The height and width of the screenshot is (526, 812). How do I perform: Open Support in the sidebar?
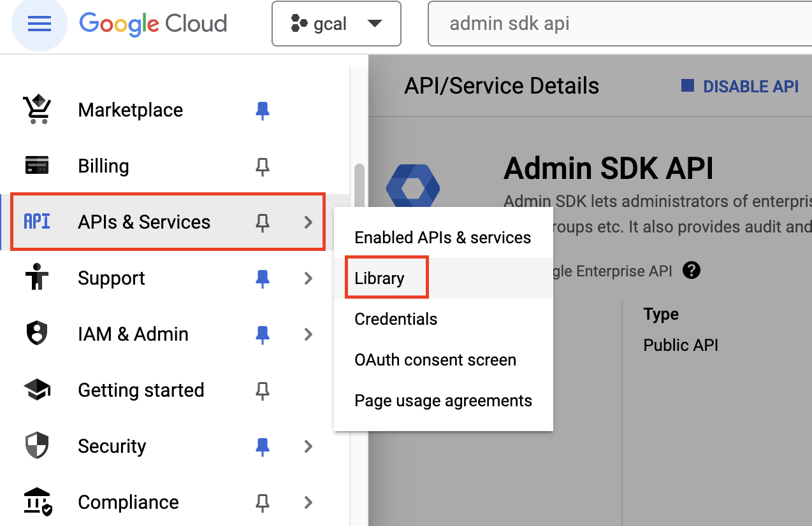111,278
